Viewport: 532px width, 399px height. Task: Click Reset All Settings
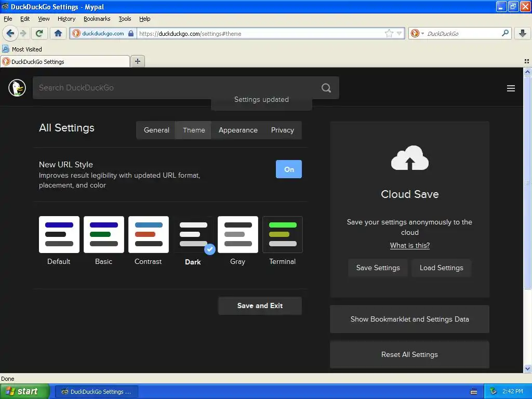pyautogui.click(x=409, y=354)
